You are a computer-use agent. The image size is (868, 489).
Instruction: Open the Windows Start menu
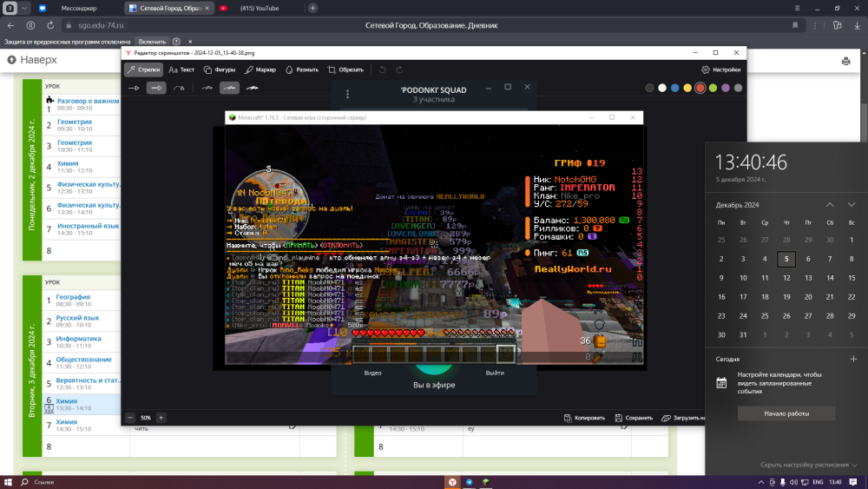pos(8,482)
